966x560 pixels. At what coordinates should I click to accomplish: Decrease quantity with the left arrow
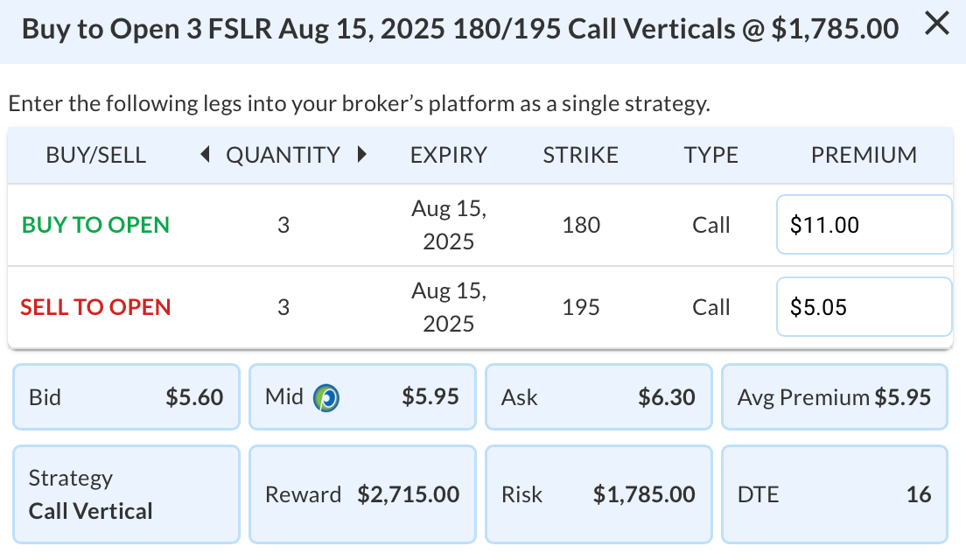tap(205, 154)
